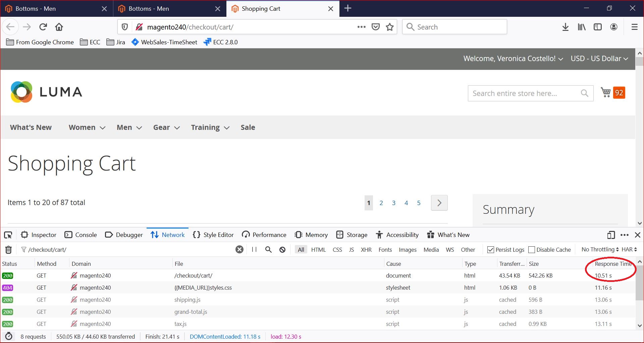Select the 404 styles.css request row
The image size is (644, 343).
[318, 288]
